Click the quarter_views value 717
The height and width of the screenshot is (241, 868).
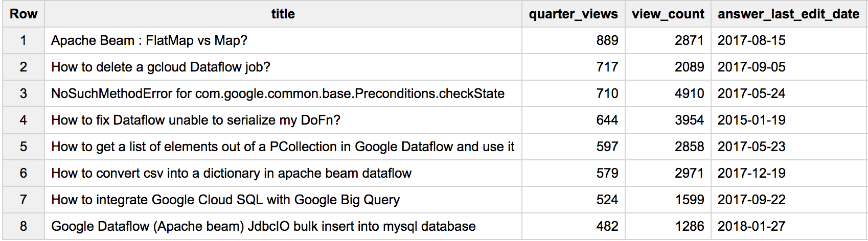tap(607, 67)
